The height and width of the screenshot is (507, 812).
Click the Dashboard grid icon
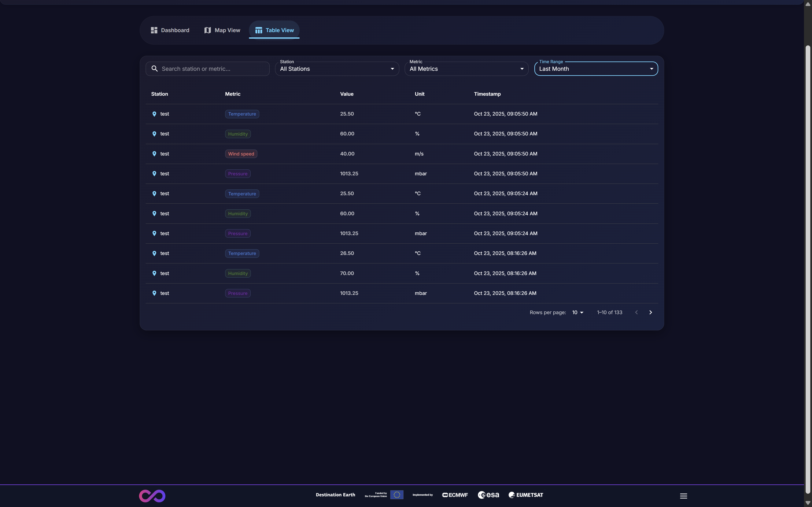point(154,30)
